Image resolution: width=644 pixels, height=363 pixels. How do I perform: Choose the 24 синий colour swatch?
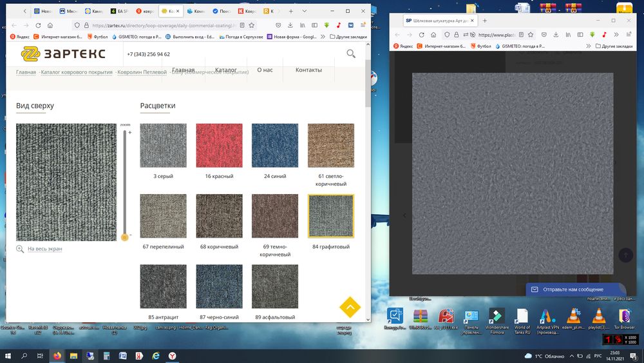coord(275,146)
